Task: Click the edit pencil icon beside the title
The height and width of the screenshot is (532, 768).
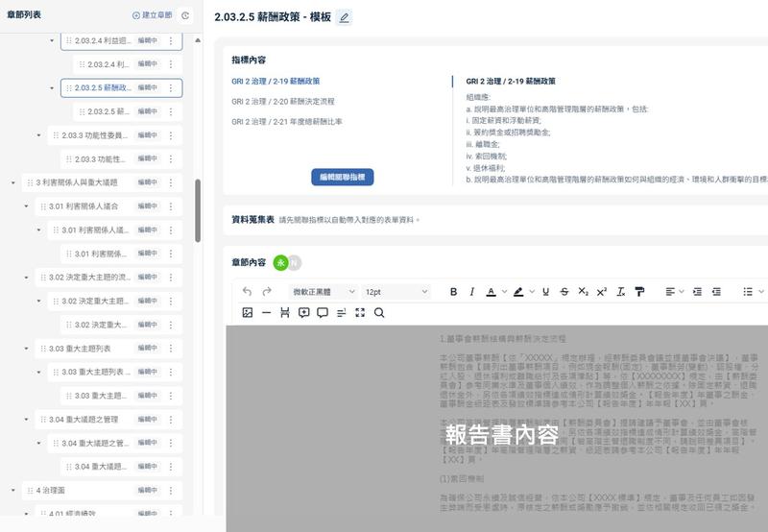Action: coord(345,17)
